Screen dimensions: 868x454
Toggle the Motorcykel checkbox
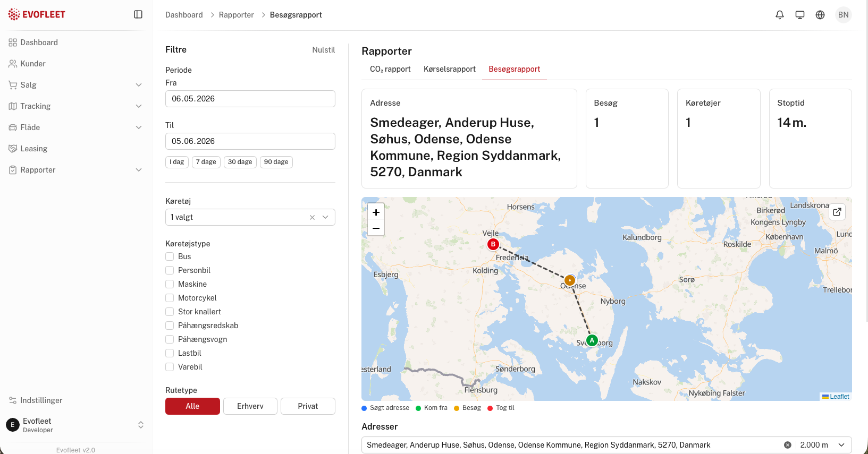pos(170,298)
